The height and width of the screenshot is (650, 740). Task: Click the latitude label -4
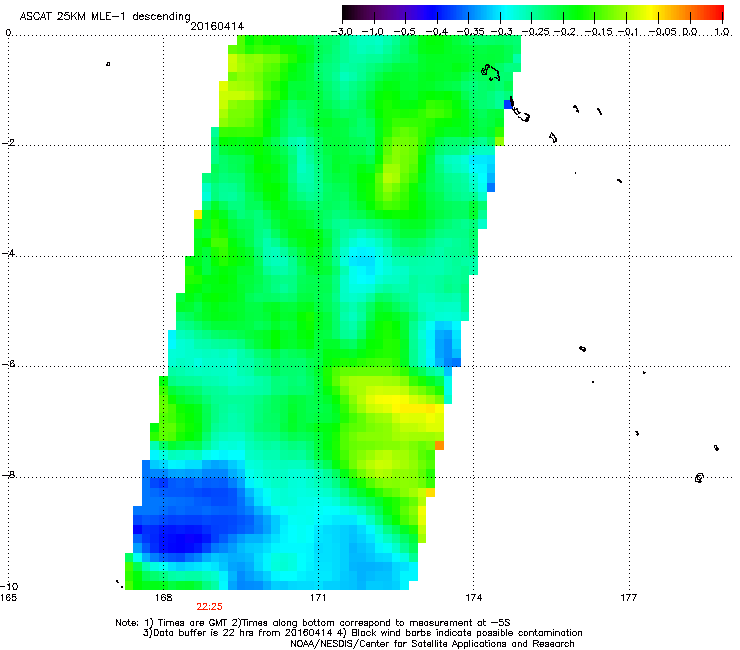point(8,253)
